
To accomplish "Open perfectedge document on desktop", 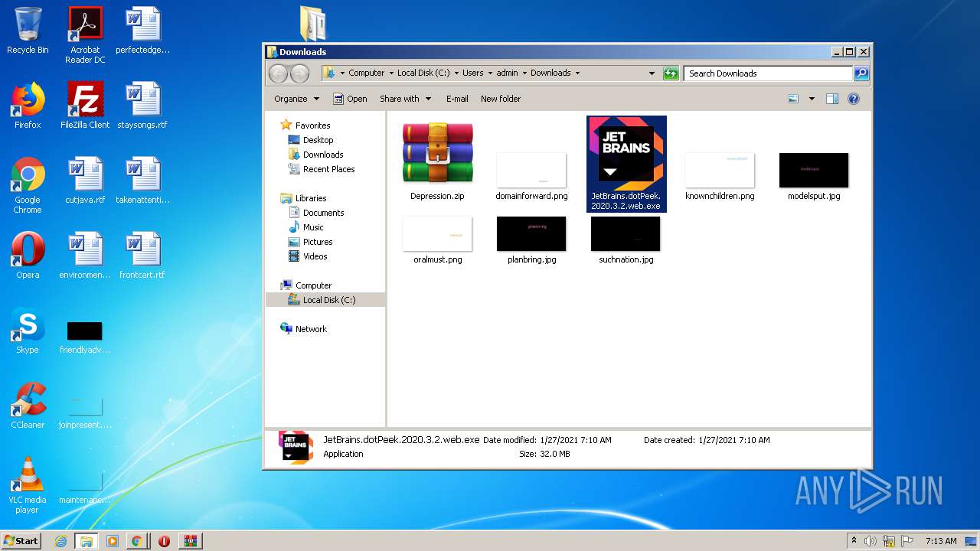I will [142, 31].
